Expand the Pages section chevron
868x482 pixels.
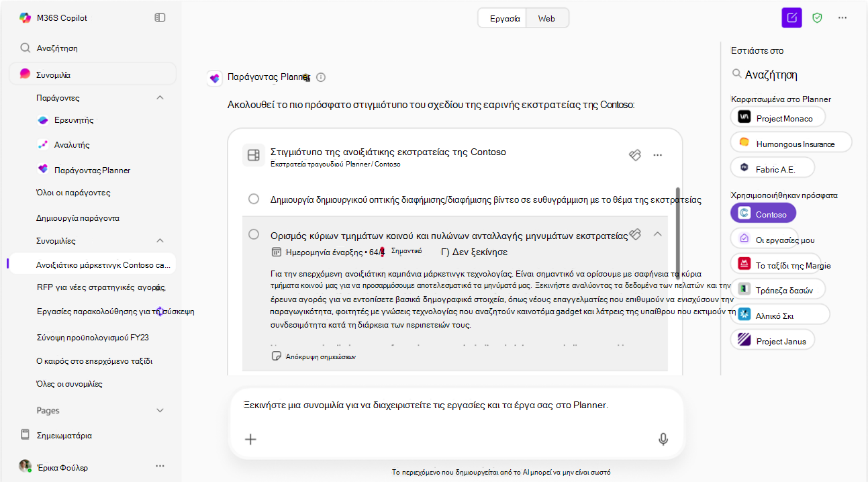[160, 410]
